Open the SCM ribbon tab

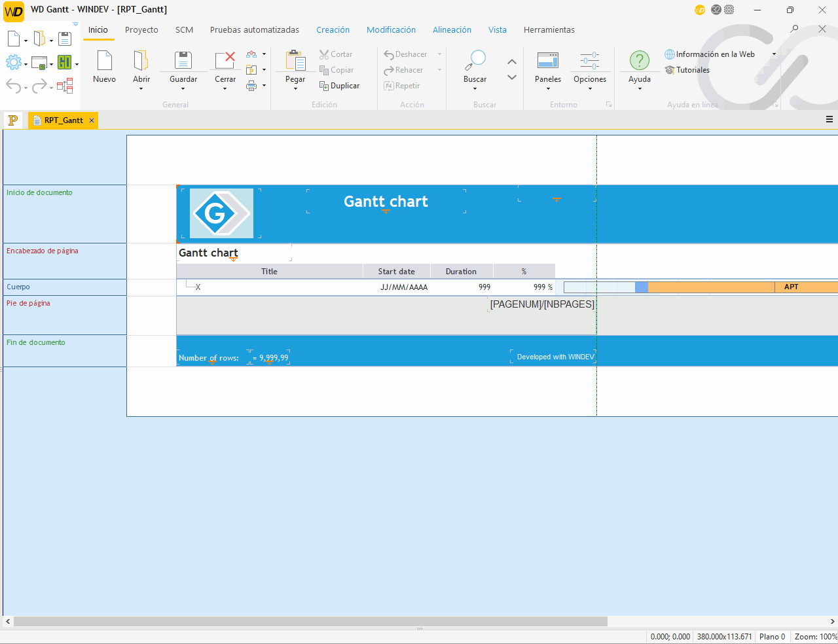pos(184,30)
